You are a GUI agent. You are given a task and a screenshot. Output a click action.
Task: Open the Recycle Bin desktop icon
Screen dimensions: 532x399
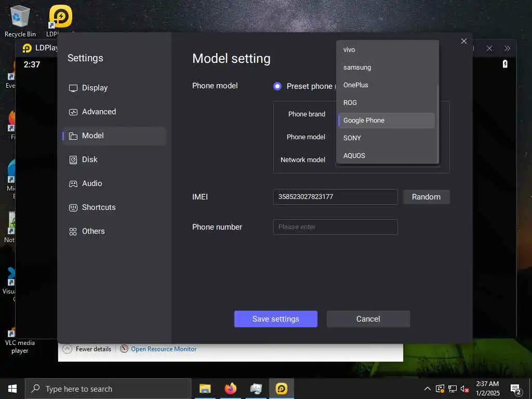(x=20, y=21)
